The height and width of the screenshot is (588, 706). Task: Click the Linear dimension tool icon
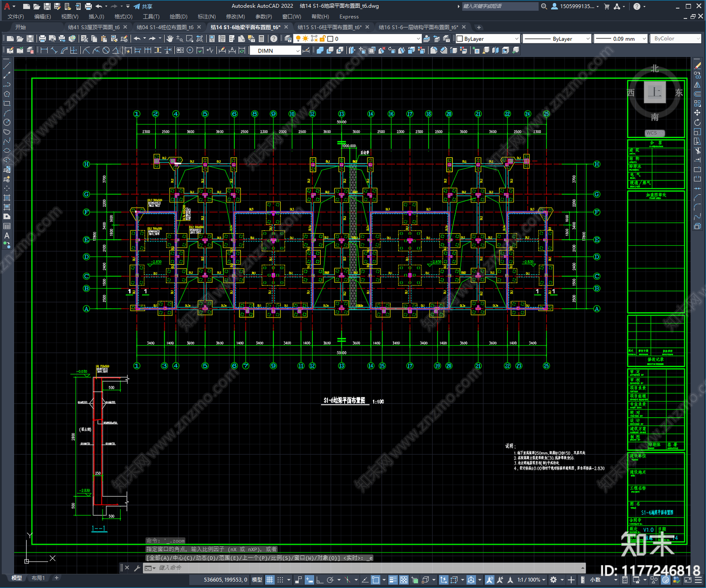(44, 50)
